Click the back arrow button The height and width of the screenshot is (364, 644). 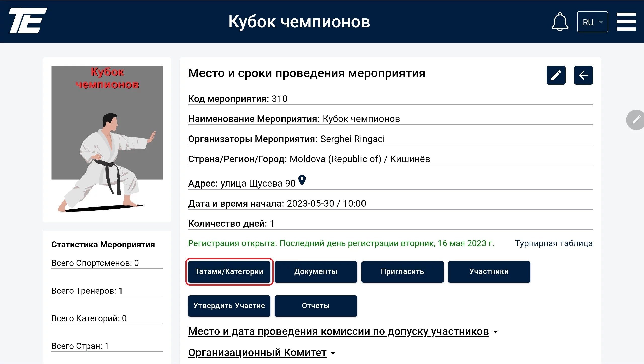(583, 75)
